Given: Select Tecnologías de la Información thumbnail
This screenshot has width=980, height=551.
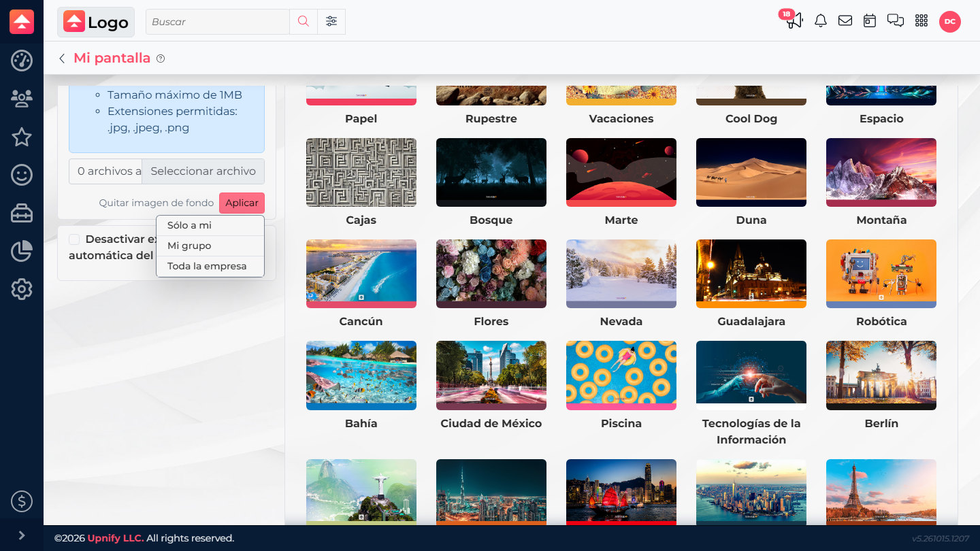Looking at the screenshot, I should pos(751,375).
